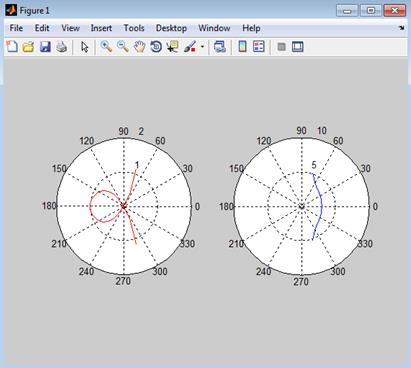
Task: Open a file using the folder icon
Action: click(x=28, y=47)
